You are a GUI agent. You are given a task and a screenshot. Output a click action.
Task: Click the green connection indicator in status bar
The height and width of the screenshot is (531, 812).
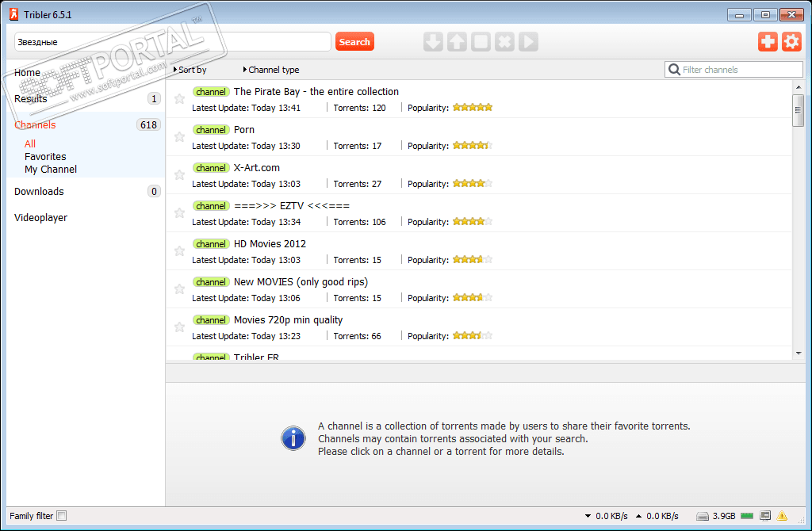coord(747,516)
